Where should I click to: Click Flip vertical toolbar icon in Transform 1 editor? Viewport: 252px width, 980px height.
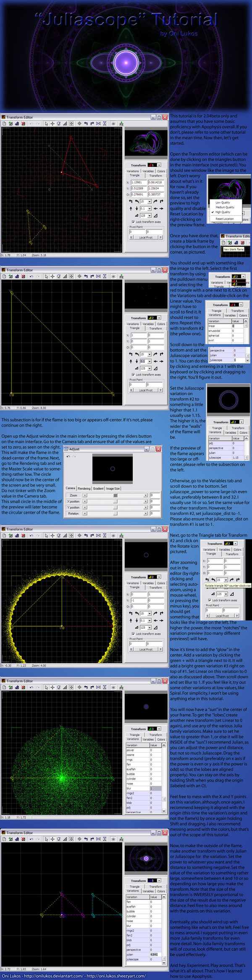(105, 123)
